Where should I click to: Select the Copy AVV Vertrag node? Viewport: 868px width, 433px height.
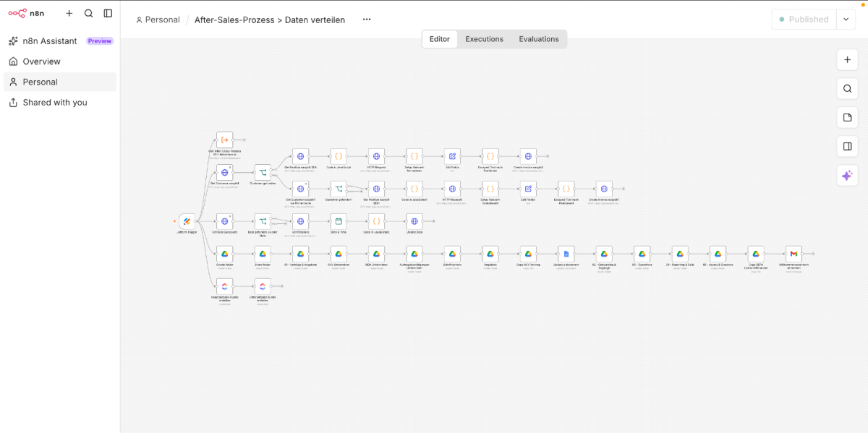coord(528,254)
